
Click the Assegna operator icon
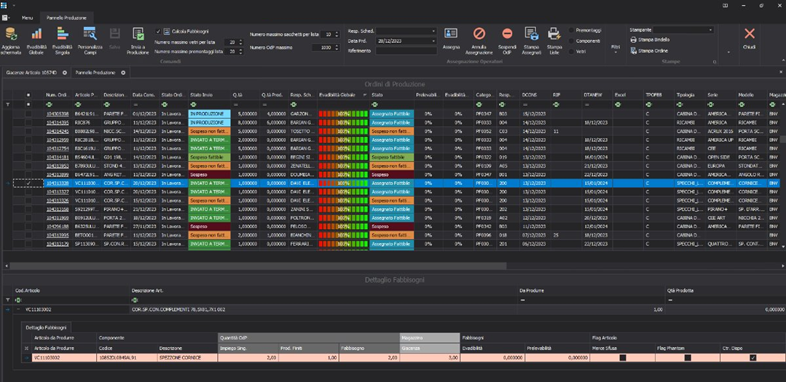pyautogui.click(x=451, y=34)
